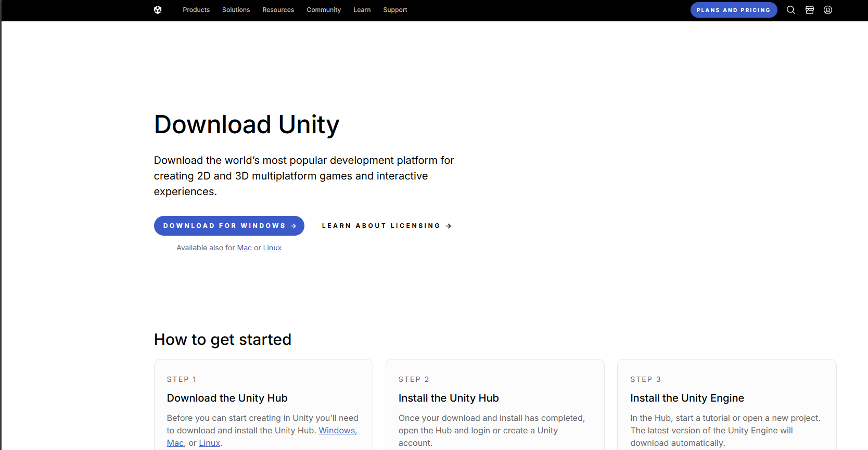Select the How to get started heading

(223, 340)
